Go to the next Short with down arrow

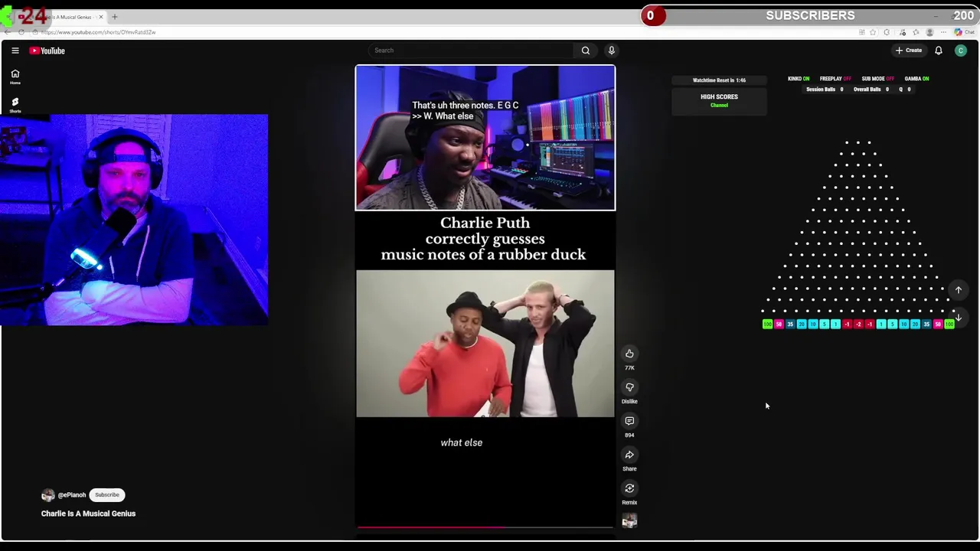[x=959, y=318]
